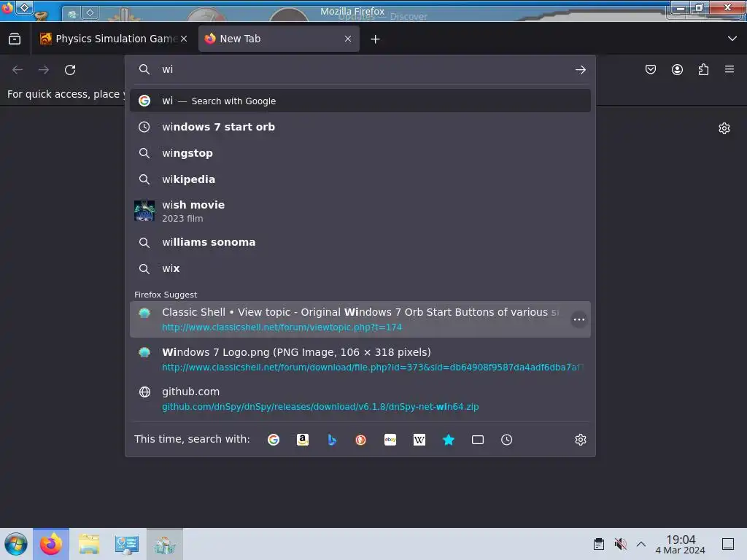This screenshot has width=747, height=560.
Task: Search this time with Amazon
Action: click(x=303, y=440)
